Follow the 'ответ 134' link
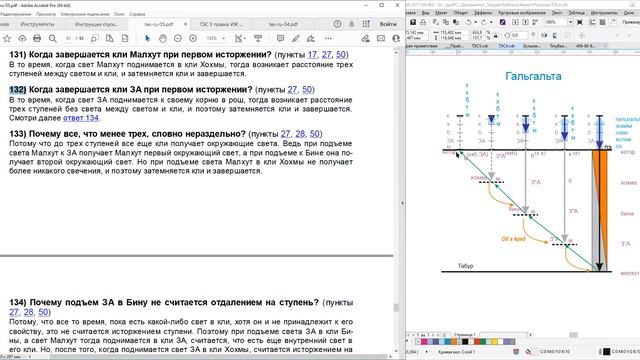640x360 pixels. click(81, 118)
